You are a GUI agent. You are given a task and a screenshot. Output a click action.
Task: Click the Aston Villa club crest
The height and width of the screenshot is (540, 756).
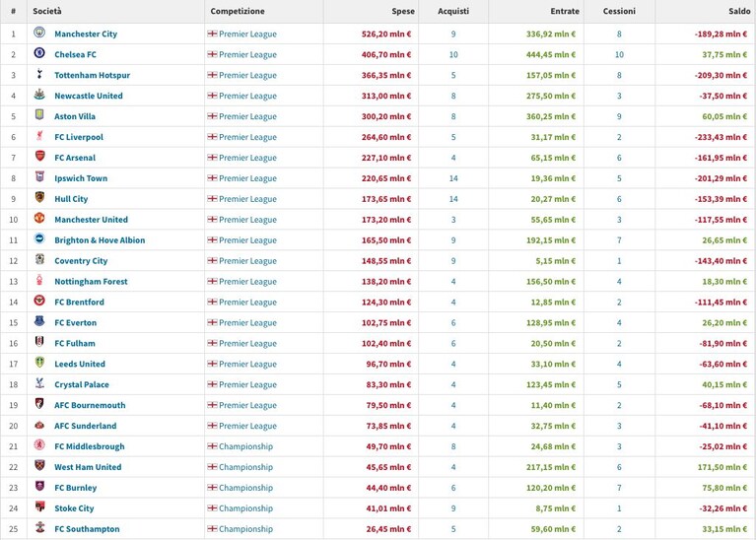[x=39, y=114]
